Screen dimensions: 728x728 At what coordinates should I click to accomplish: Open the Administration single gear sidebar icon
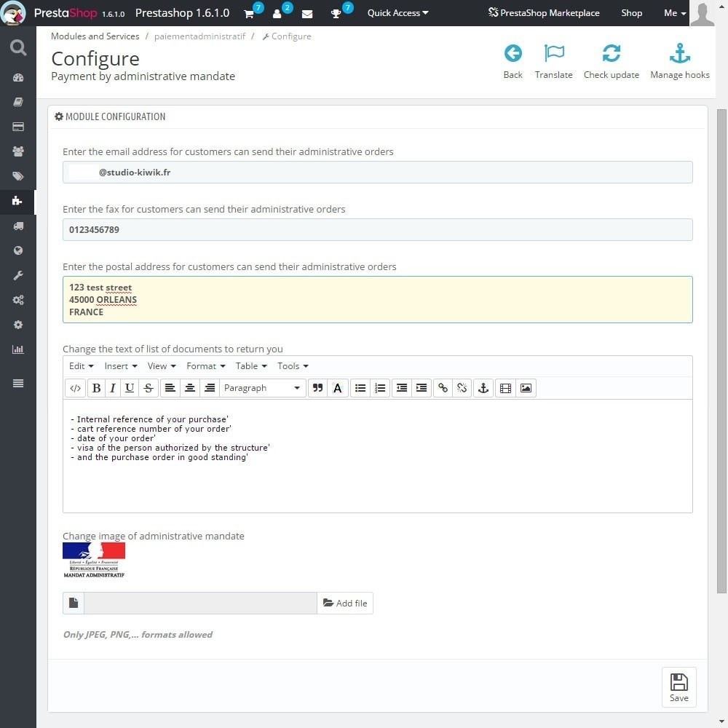18,325
